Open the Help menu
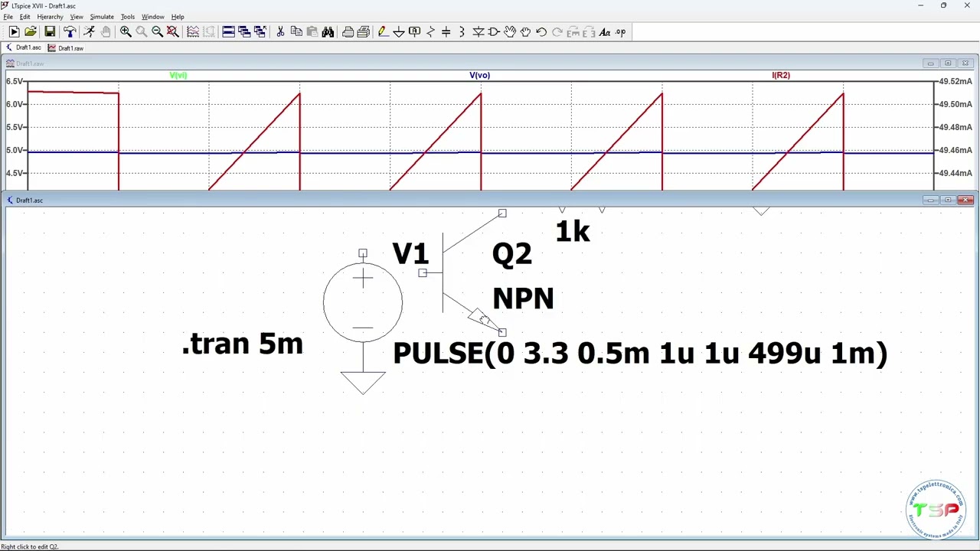Screen dimensions: 980x551 pos(178,17)
